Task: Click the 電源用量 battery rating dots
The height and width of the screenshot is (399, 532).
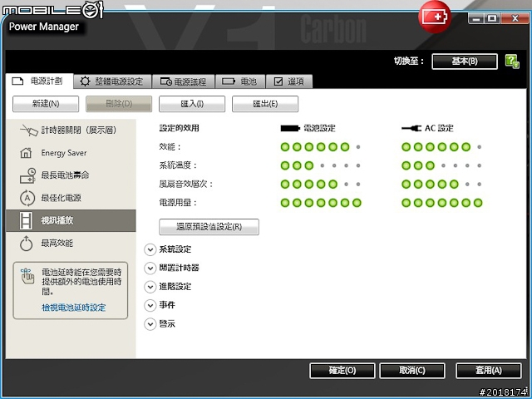Action: click(321, 203)
